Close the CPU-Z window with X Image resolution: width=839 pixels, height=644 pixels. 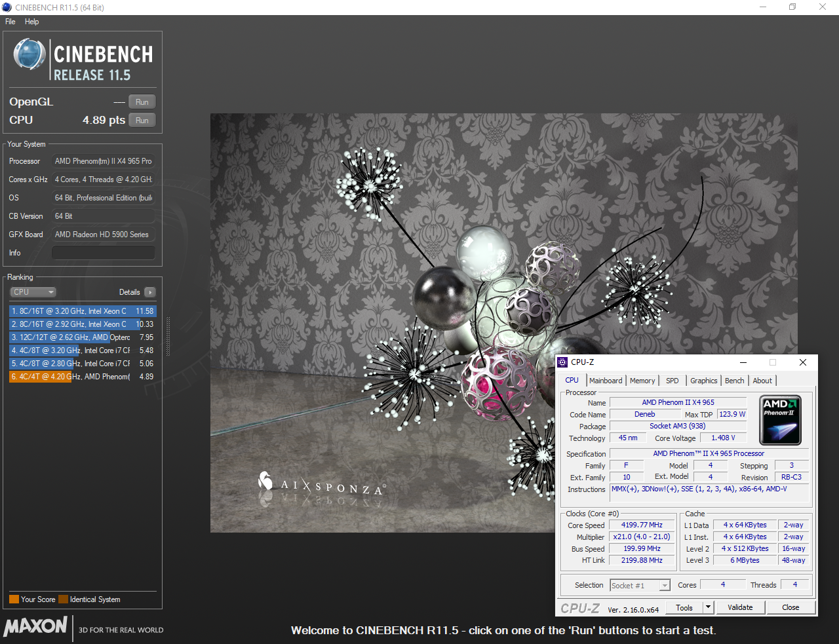(x=802, y=362)
